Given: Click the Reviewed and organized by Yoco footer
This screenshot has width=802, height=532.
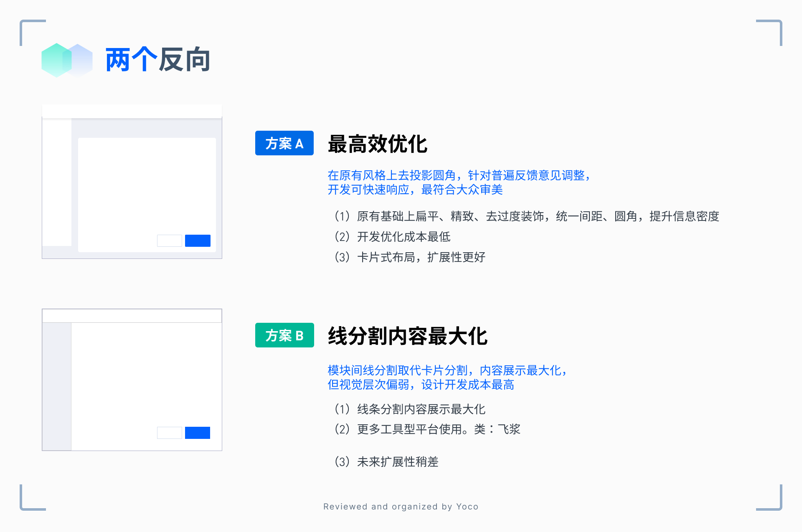Looking at the screenshot, I should [401, 507].
